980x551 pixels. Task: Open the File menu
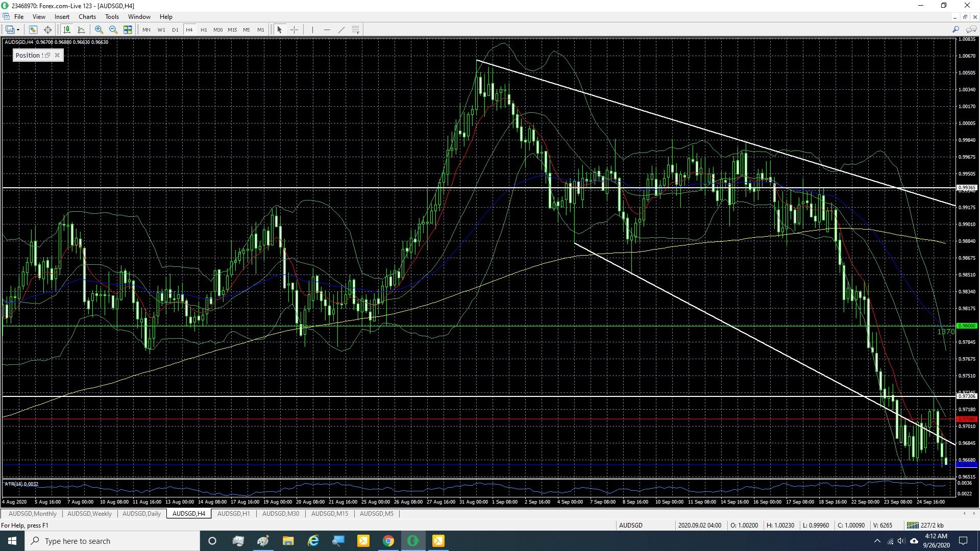pyautogui.click(x=19, y=16)
